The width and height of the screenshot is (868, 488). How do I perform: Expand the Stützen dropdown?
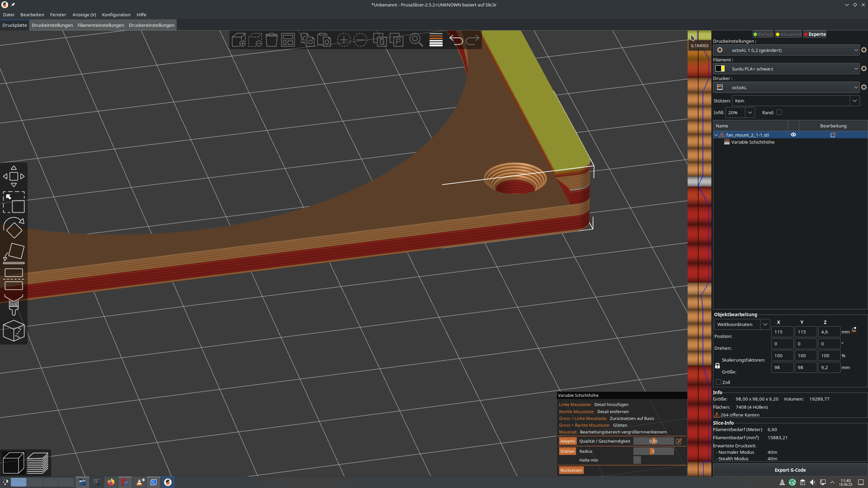854,101
